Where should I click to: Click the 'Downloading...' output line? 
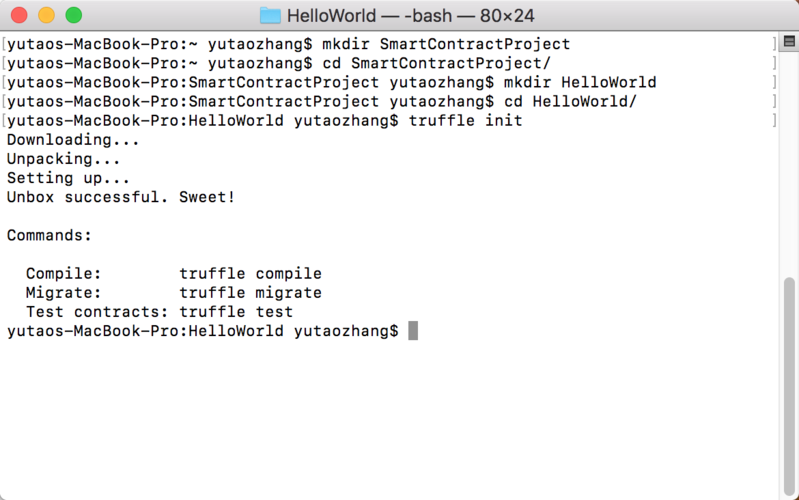pos(73,140)
